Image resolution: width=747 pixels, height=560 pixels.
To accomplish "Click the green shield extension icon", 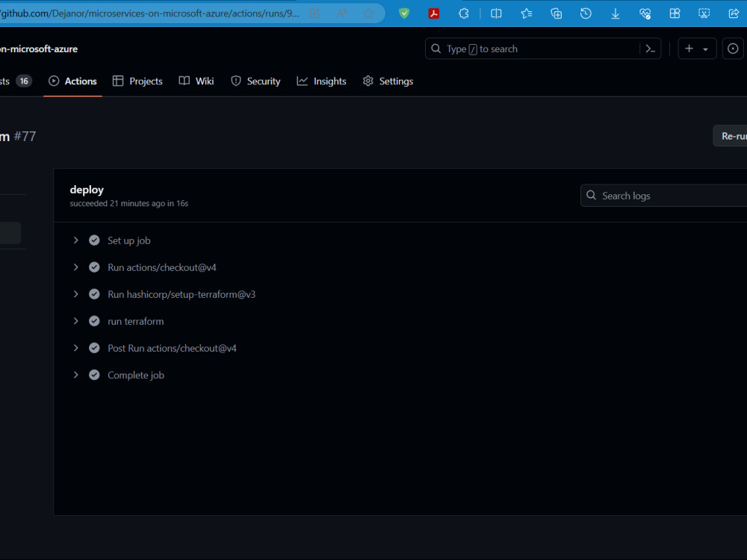I will tap(404, 13).
